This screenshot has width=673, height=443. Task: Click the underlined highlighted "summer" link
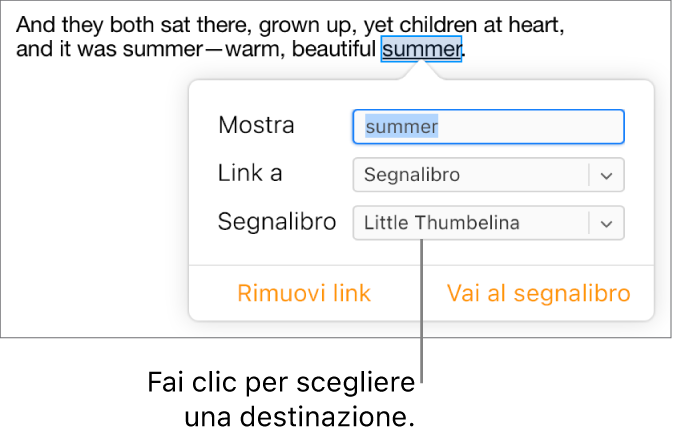click(421, 49)
